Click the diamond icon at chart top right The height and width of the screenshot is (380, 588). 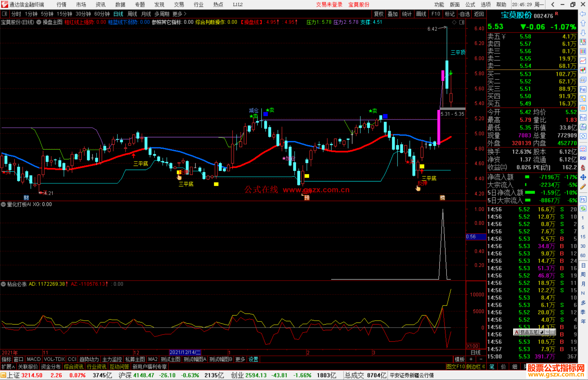454,22
